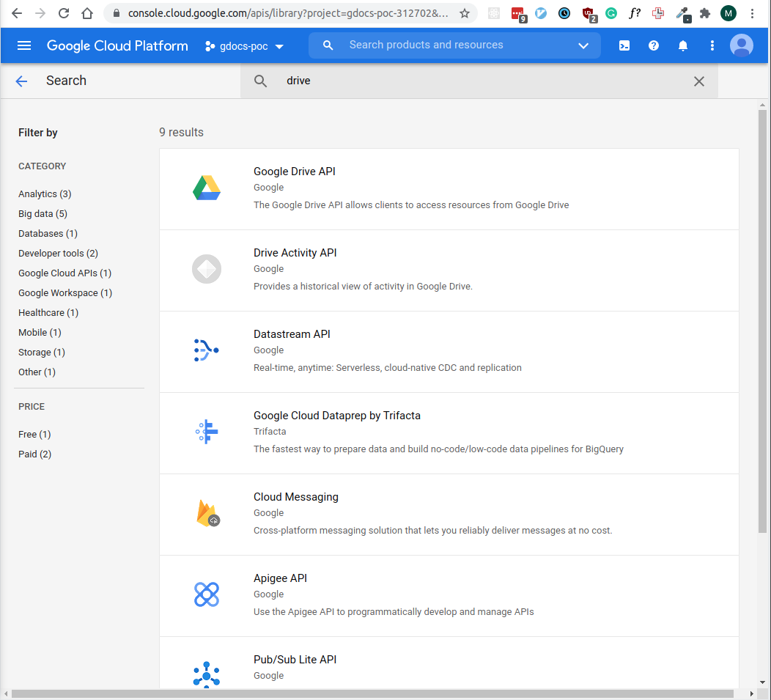The image size is (771, 700).
Task: Open the Drive Activity API result
Action: [x=295, y=253]
